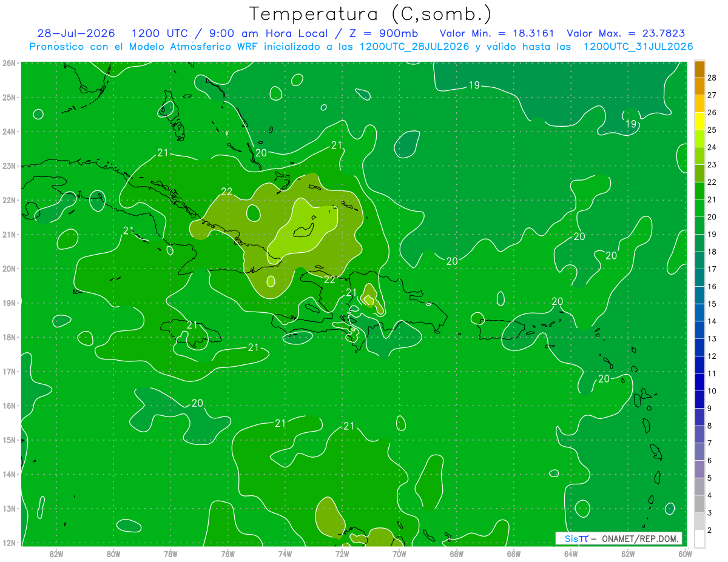Viewport: 728px width, 562px height.
Task: Click the 60W longitude label
Action: pyautogui.click(x=685, y=554)
